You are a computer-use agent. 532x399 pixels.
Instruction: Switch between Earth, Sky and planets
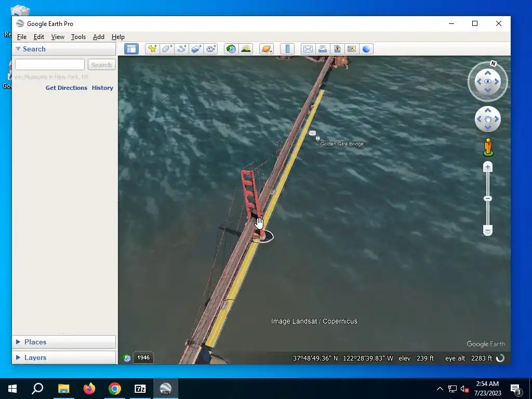coord(267,49)
